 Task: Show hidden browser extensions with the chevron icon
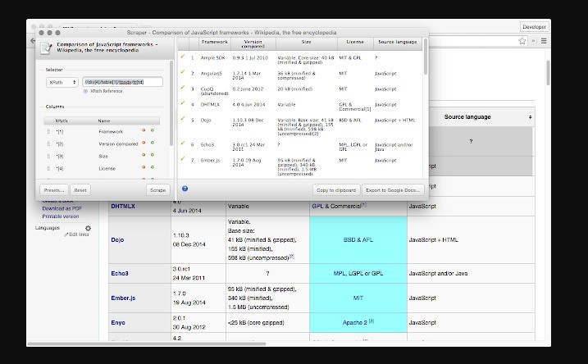point(534,41)
